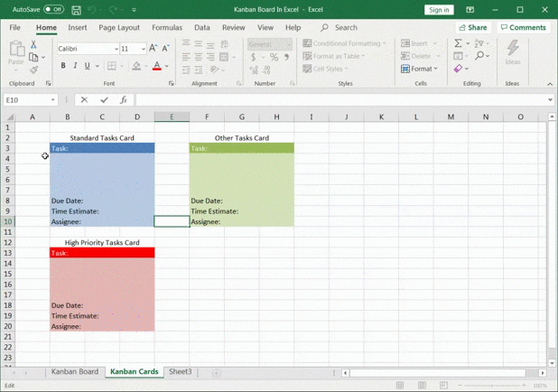Screen dimensions: 558x392
Task: Click the Fill Color bucket icon
Action: pyautogui.click(x=136, y=66)
